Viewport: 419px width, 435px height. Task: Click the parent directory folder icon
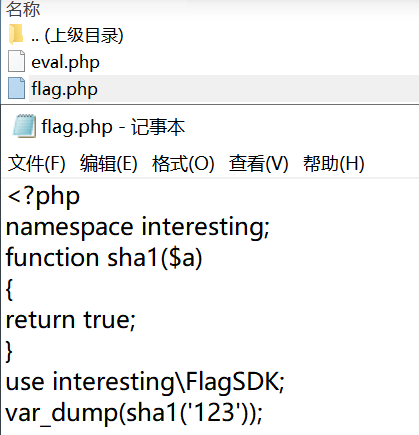coord(16,34)
